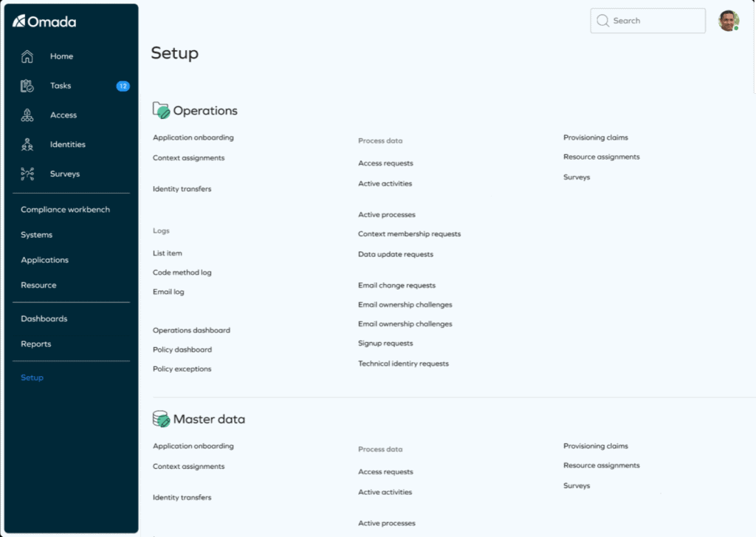Click the search magnifier icon
The height and width of the screenshot is (537, 756).
(603, 21)
